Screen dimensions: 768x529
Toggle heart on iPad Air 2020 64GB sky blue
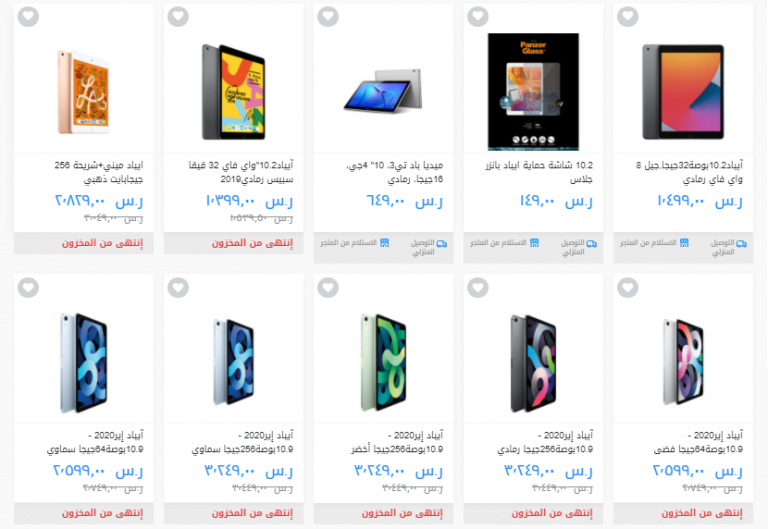coord(28,287)
